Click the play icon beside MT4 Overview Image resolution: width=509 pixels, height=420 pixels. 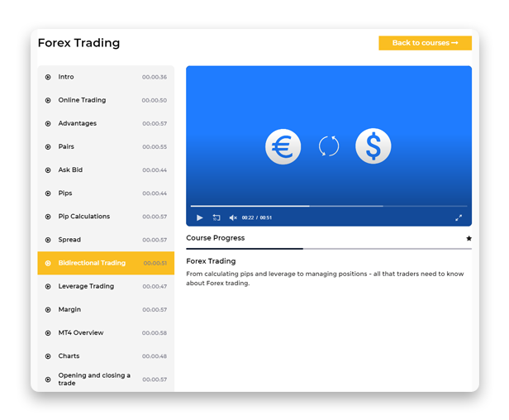click(48, 333)
